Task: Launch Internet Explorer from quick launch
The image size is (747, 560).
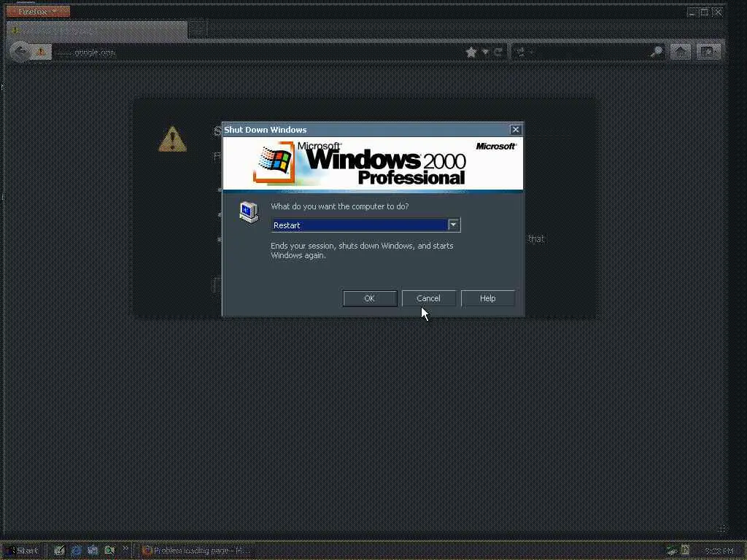Action: coord(76,551)
